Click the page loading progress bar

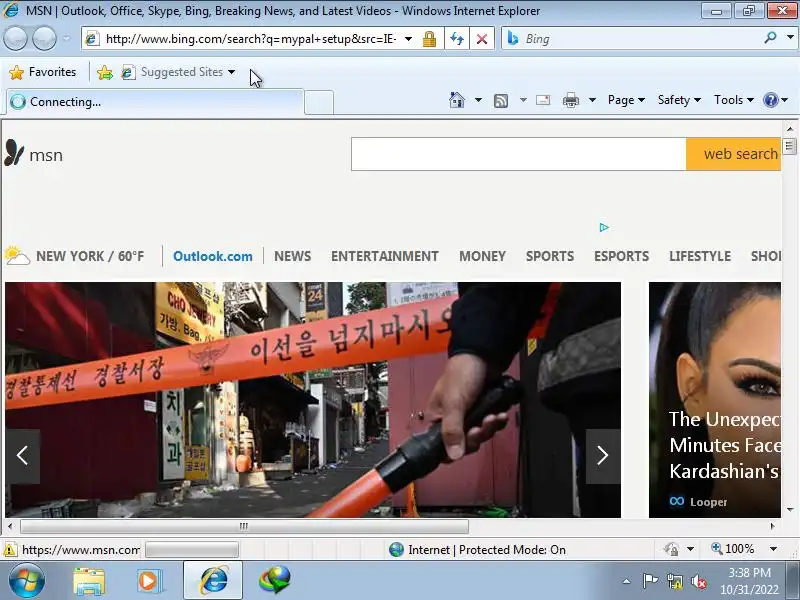(192, 549)
